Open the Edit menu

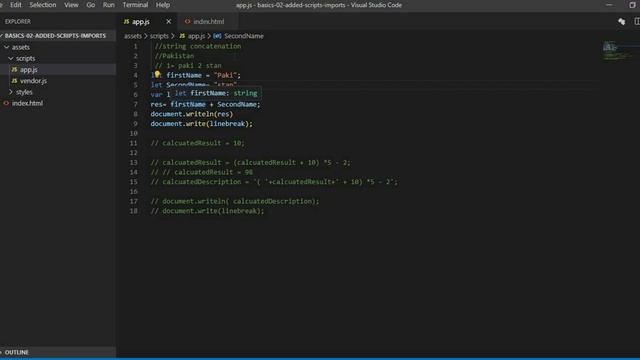(16, 5)
